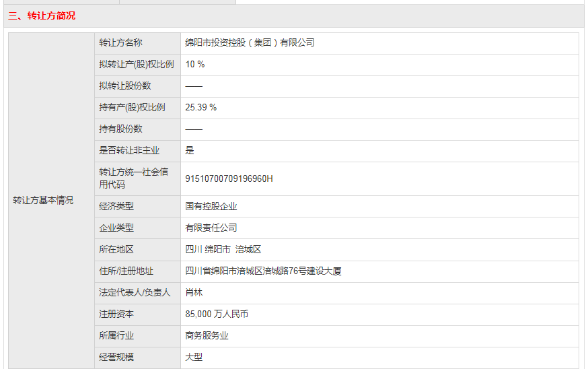
Task: Click the 经营规模 label
Action: (x=116, y=357)
